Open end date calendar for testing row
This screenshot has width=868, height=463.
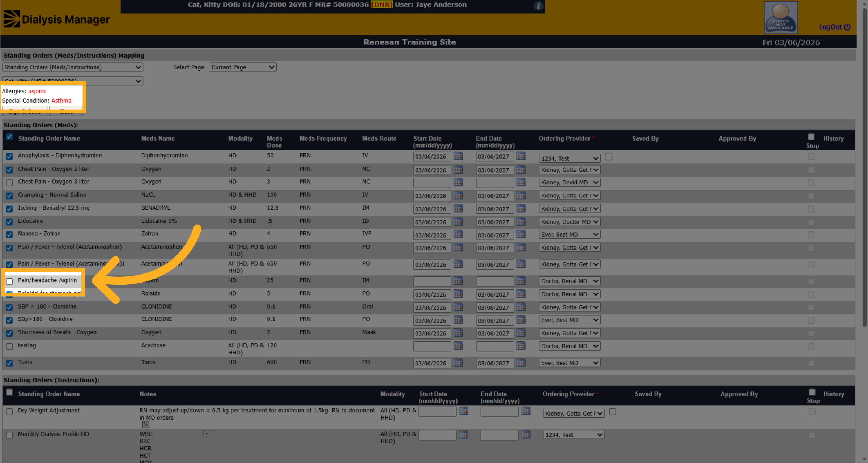(x=521, y=346)
